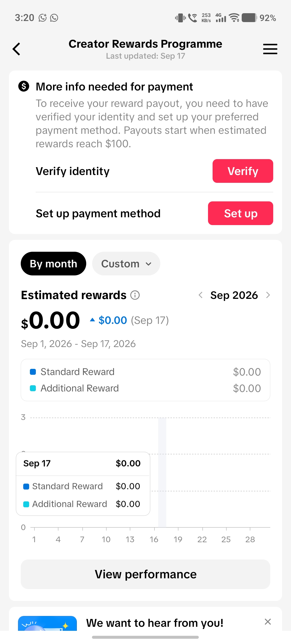Go to next month after Sep 2026
The image size is (291, 644).
[x=268, y=295]
